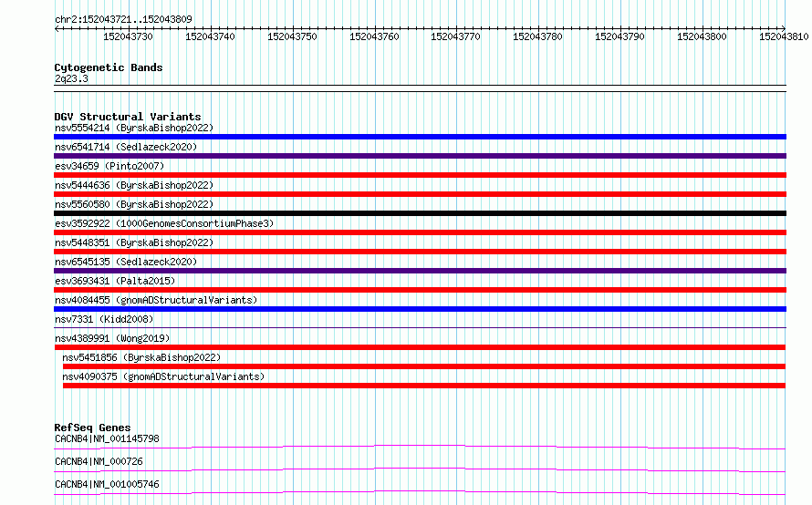Select the red bar under esv34659
The width and height of the screenshot is (812, 505).
pos(420,175)
